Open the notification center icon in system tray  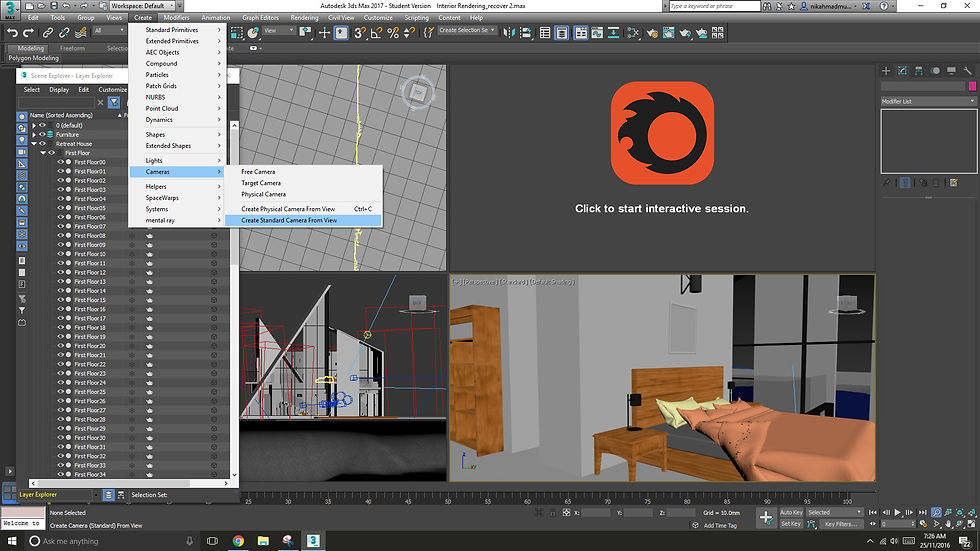[966, 541]
